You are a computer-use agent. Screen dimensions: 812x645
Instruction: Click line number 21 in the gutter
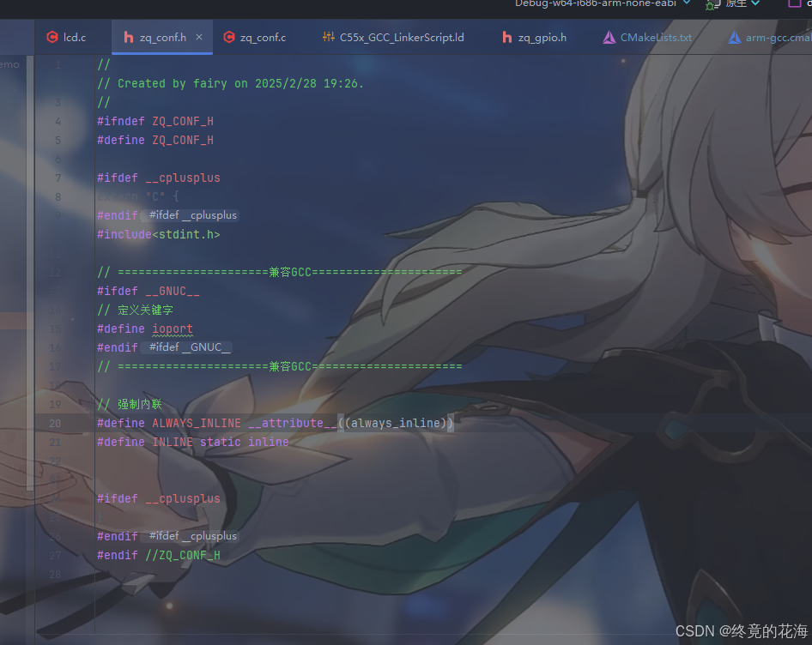55,442
